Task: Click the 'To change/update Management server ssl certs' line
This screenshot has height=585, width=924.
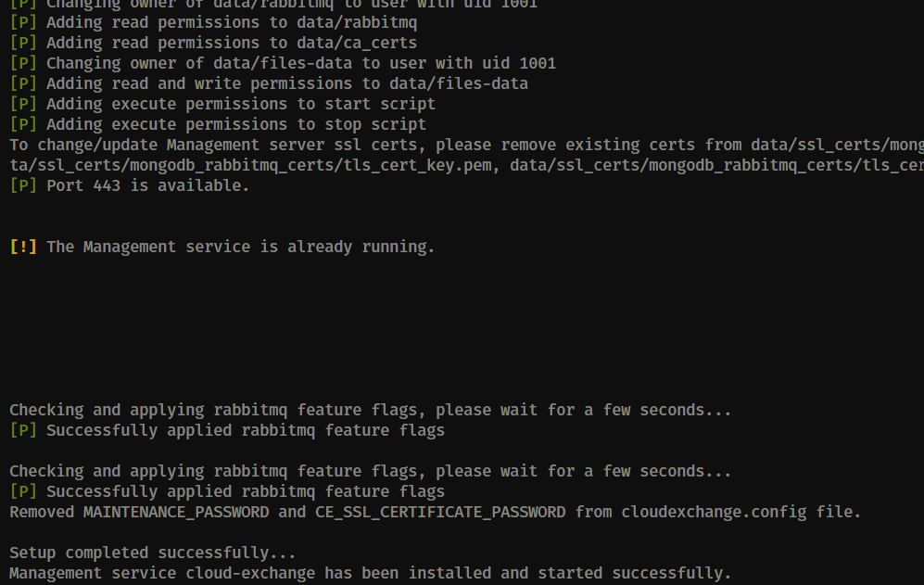Action: pos(467,145)
